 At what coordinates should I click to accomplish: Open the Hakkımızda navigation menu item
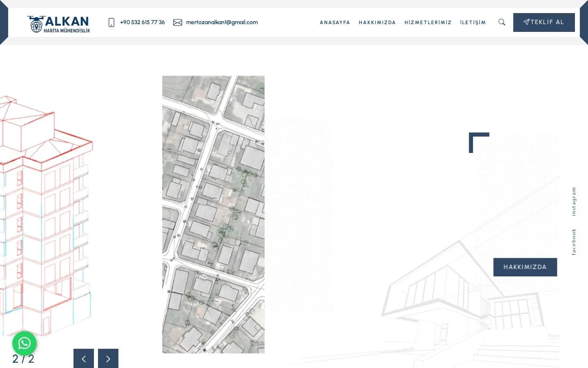(x=377, y=22)
